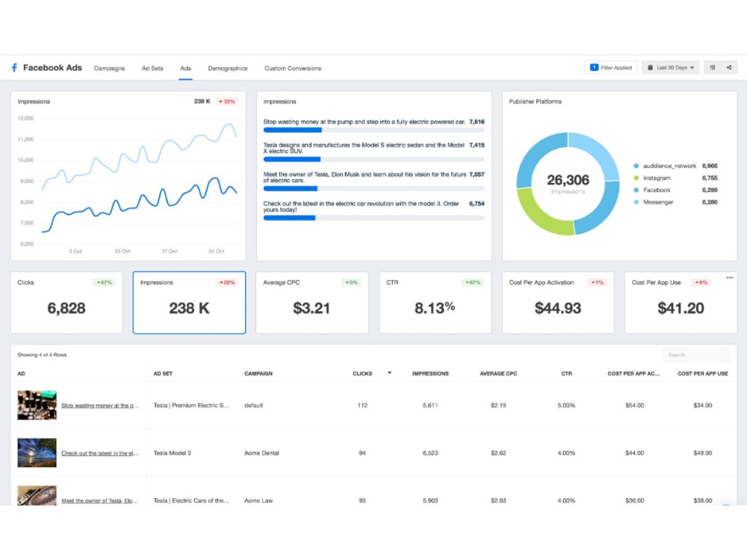Toggle the audience_network legend color dot
Screen dimensions: 747x560
pyautogui.click(x=636, y=166)
